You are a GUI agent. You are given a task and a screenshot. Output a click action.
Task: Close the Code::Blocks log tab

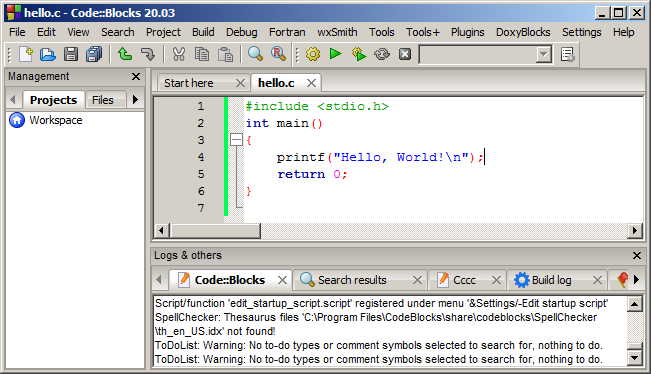point(282,280)
